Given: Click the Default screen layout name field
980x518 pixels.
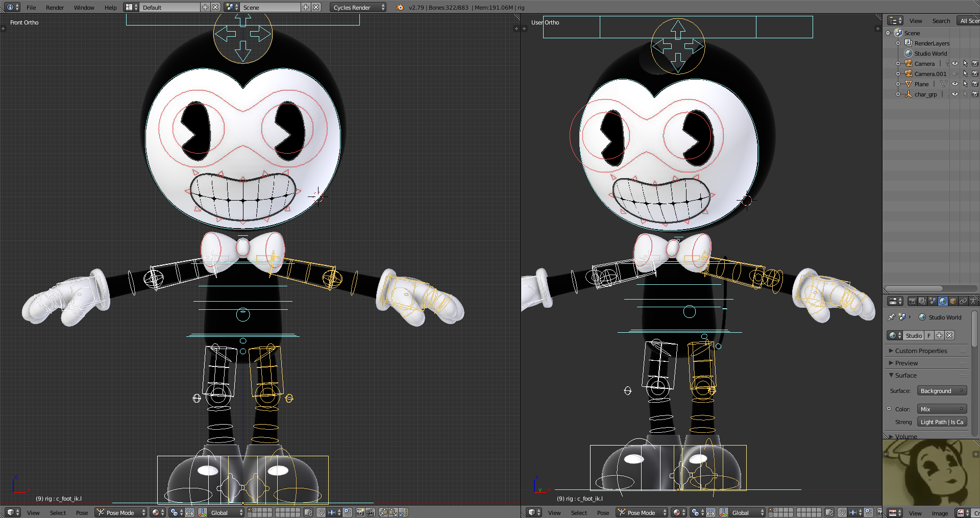Looking at the screenshot, I should tap(170, 8).
